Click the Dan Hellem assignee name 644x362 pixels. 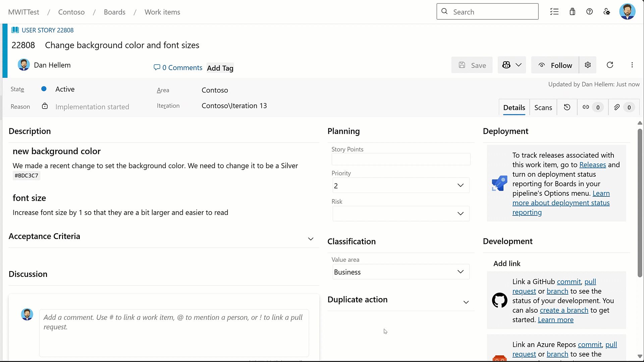52,65
